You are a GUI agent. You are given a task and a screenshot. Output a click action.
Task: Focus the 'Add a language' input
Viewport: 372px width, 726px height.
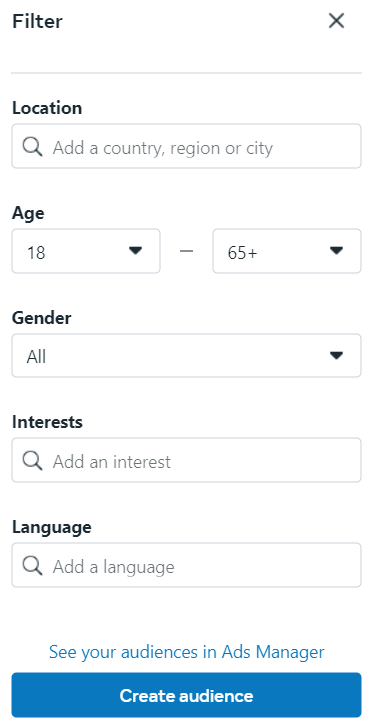(x=186, y=565)
